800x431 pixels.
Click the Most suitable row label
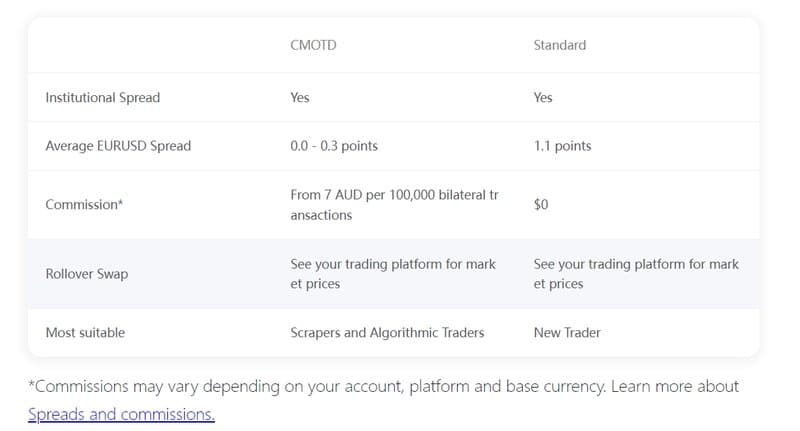coord(85,333)
